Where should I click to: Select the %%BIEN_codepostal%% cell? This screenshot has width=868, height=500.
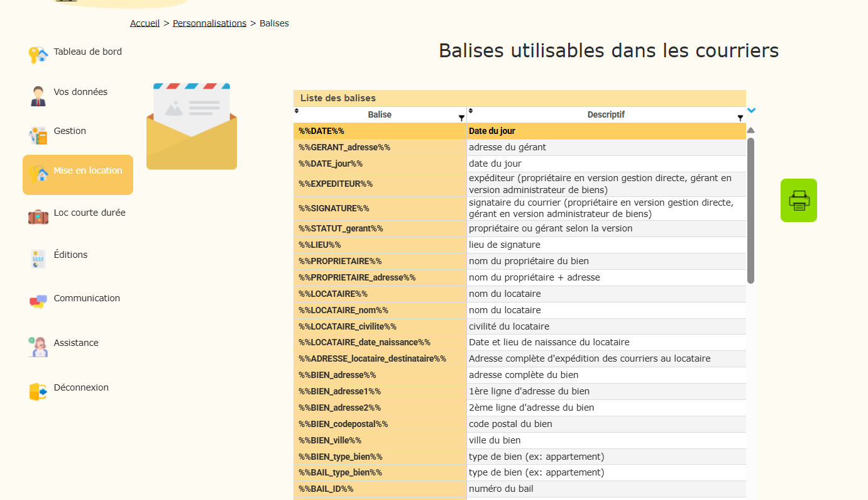point(380,424)
